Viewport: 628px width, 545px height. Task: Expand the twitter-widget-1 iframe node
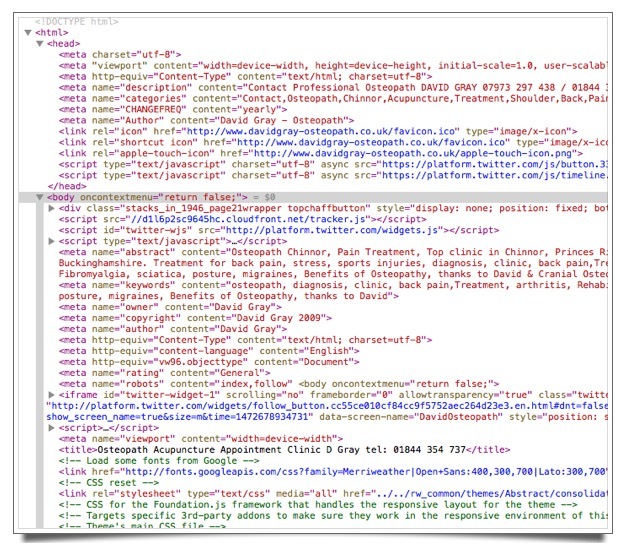coord(51,395)
